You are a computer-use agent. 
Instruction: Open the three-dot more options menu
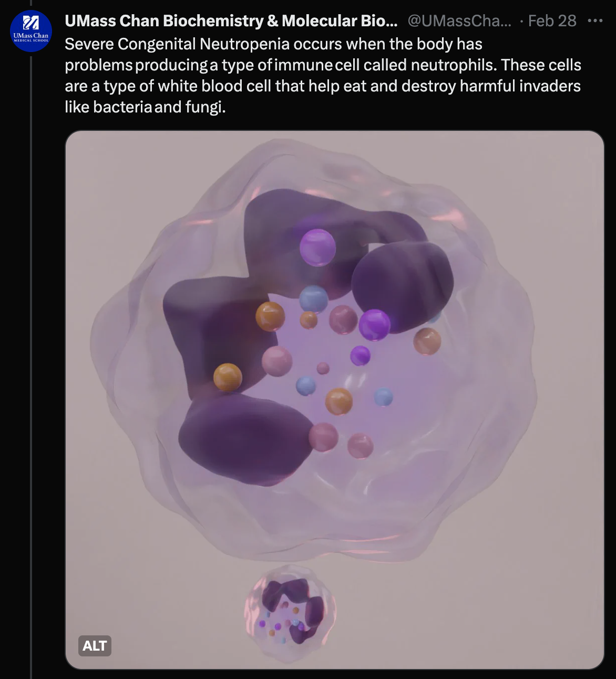coord(595,21)
